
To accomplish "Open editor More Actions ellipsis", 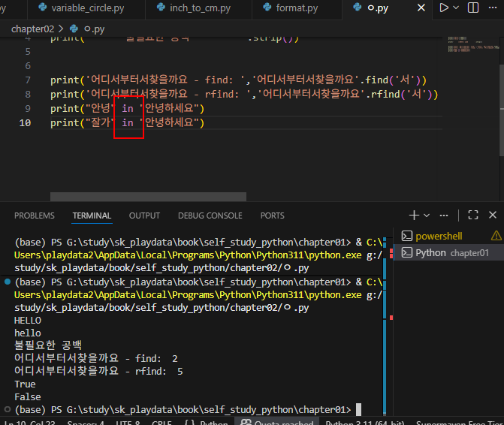I will pos(493,8).
